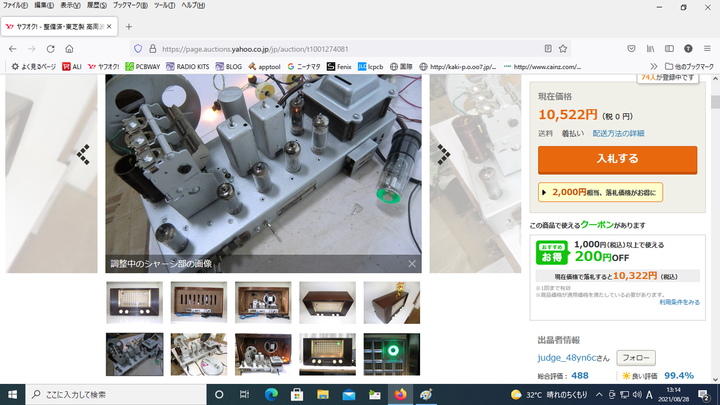Follow the seller with フォロー button

[x=635, y=357]
